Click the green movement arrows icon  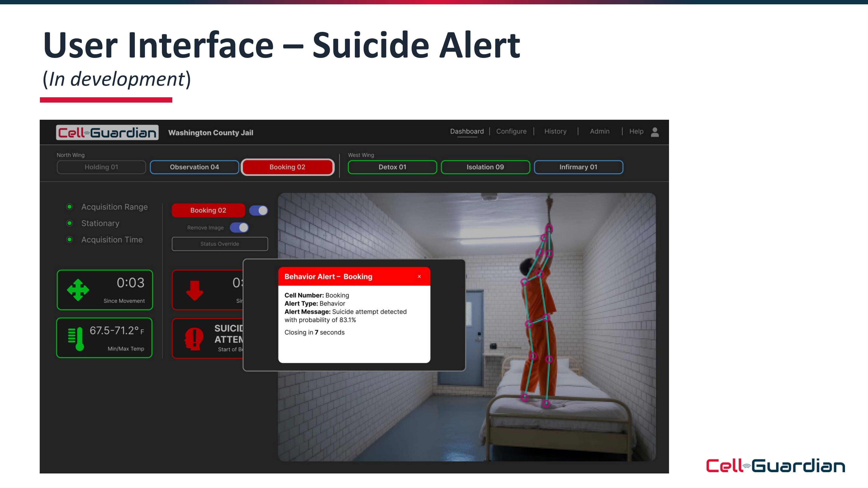point(78,290)
